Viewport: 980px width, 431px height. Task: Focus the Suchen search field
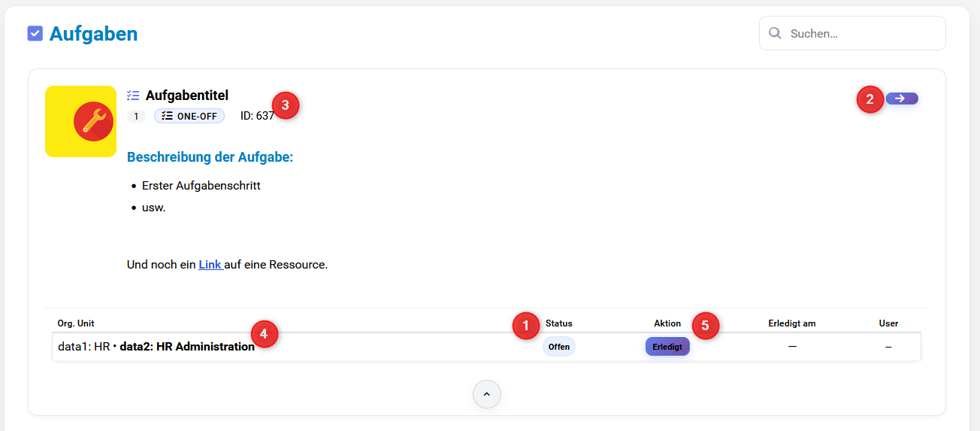[x=861, y=34]
